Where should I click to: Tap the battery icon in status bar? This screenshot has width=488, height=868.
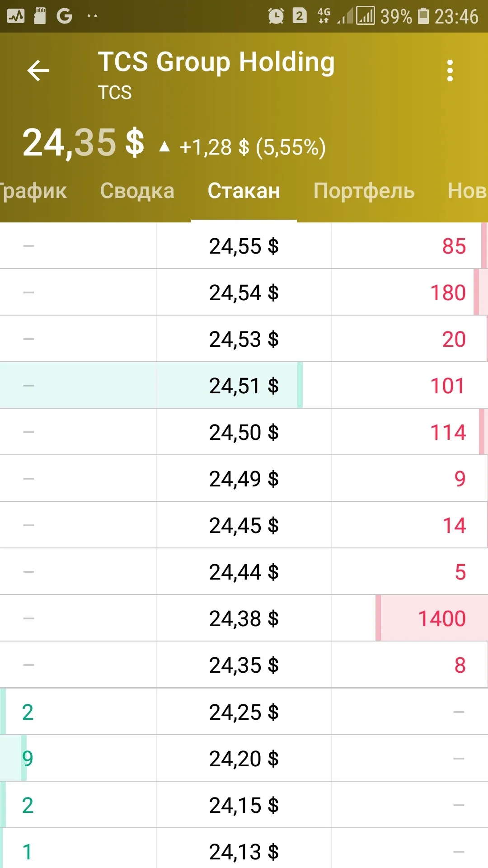click(423, 16)
